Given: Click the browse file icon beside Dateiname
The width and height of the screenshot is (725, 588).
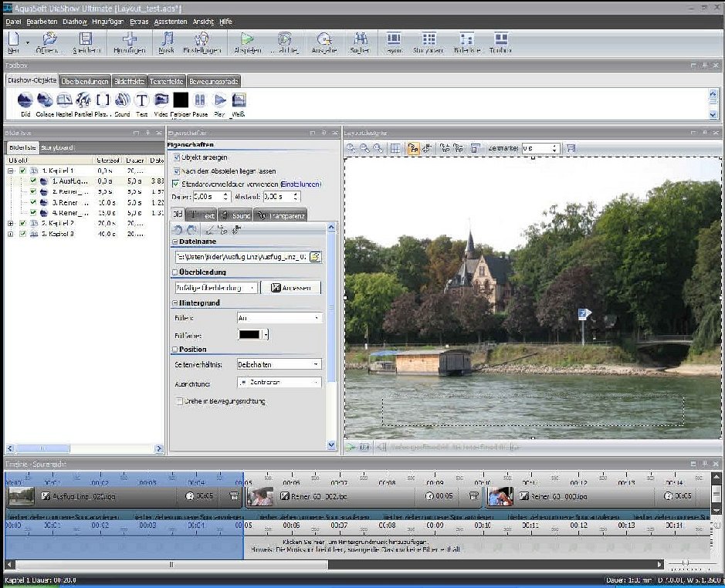Looking at the screenshot, I should [x=315, y=257].
